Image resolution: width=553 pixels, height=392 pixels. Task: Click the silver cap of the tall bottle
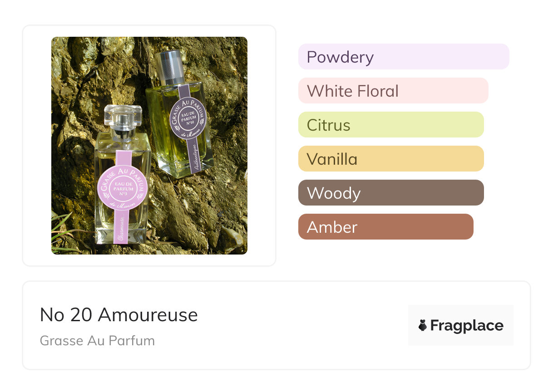(x=169, y=66)
